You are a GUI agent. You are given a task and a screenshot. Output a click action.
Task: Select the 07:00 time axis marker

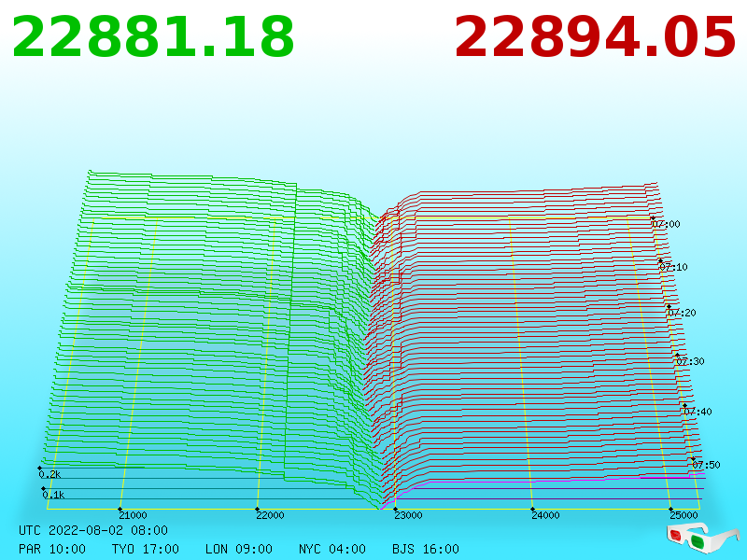tap(666, 224)
